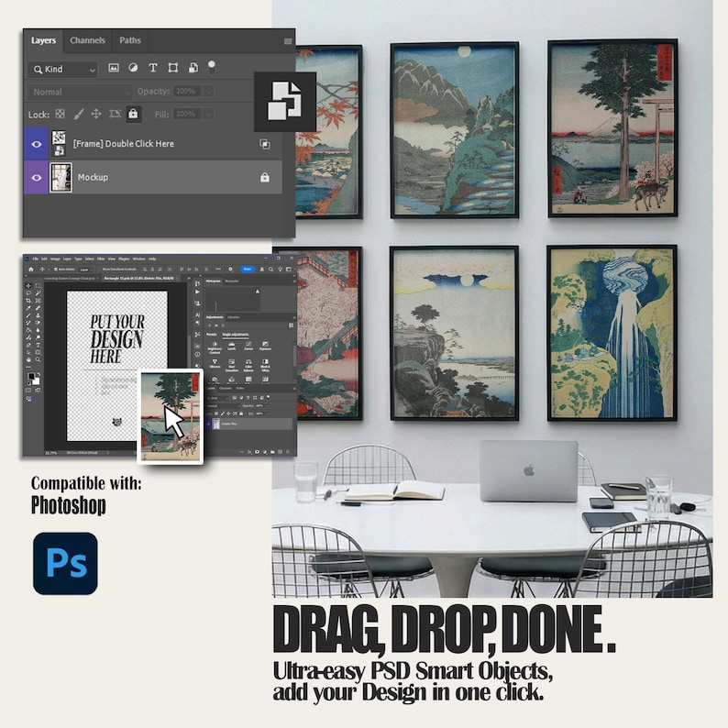Viewport: 728px width, 728px height.
Task: Select the Lasso tool in small window
Action: pos(28,293)
